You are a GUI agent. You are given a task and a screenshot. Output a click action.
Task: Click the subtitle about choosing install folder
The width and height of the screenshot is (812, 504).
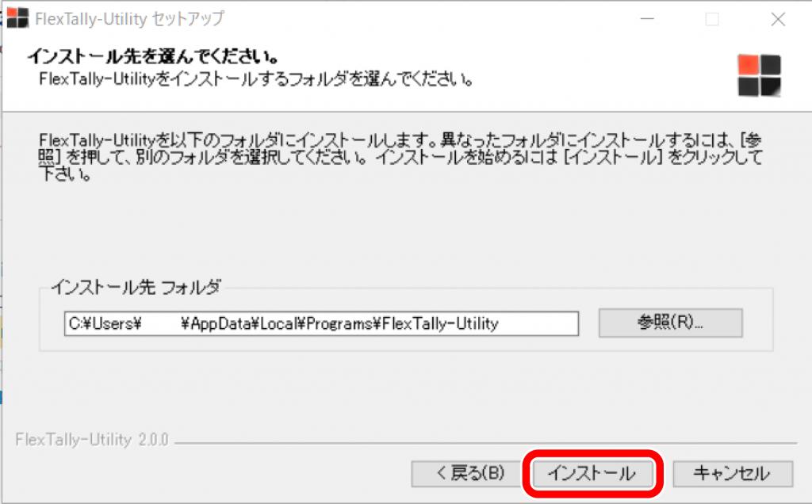click(256, 79)
